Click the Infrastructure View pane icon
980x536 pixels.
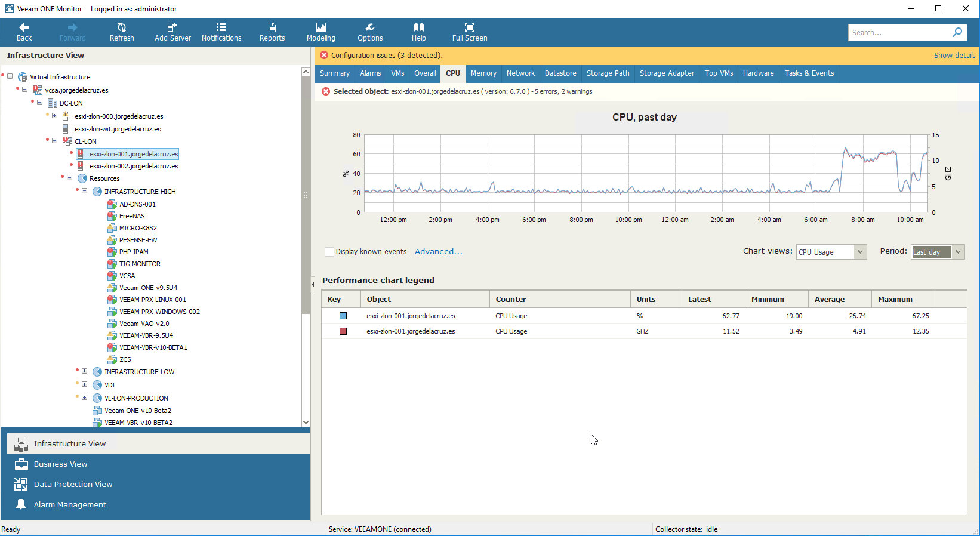(21, 444)
